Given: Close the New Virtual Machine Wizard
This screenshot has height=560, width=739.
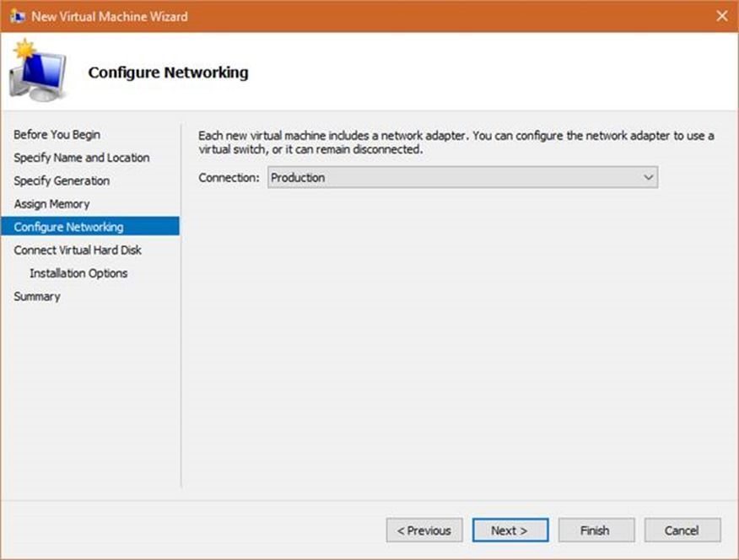Looking at the screenshot, I should point(721,16).
